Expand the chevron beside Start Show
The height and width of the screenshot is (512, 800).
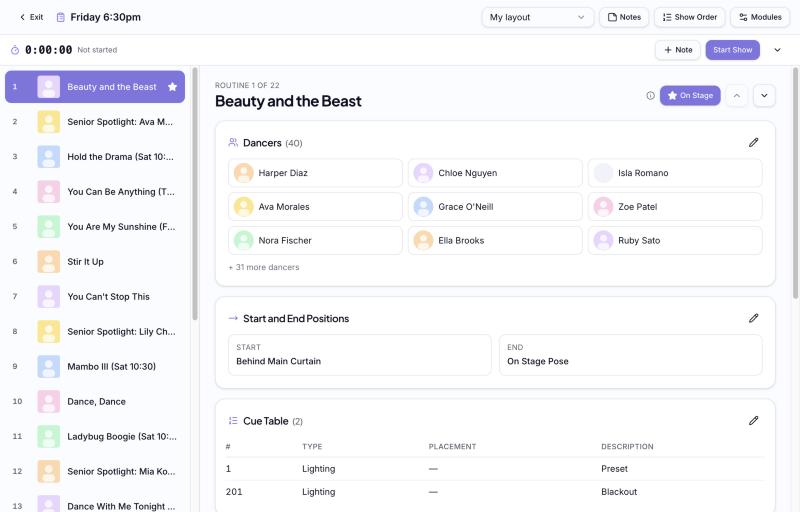[x=777, y=50]
